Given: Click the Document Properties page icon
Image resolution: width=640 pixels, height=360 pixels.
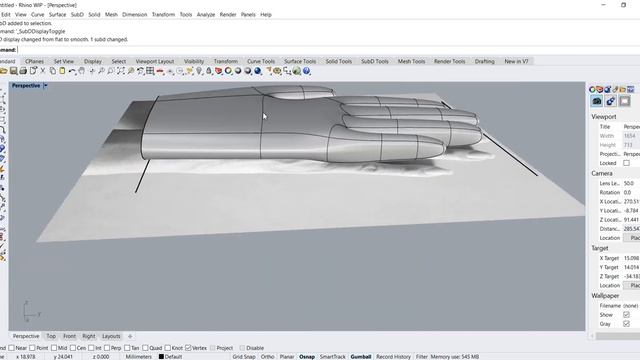Looking at the screenshot, I should click(x=33, y=71).
